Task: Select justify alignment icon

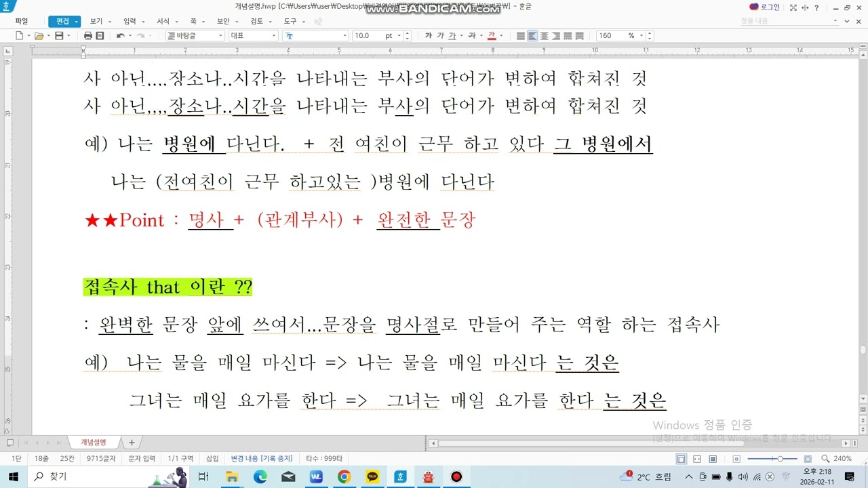Action: coord(521,36)
